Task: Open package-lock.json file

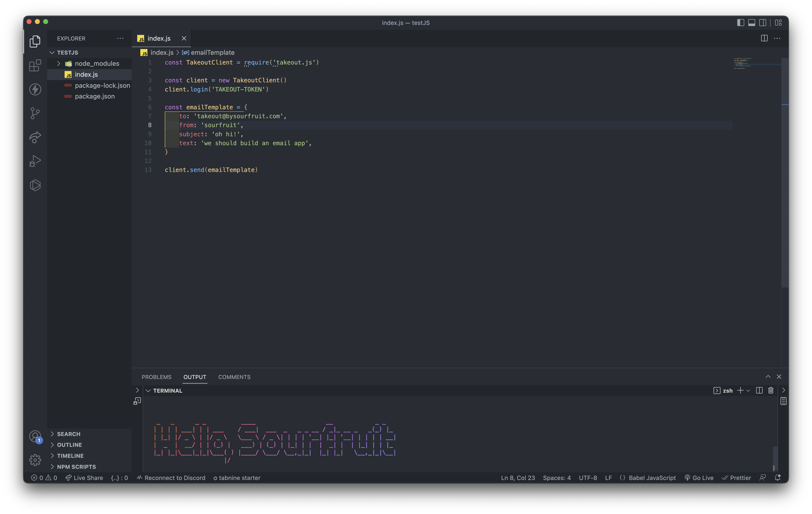Action: pyautogui.click(x=89, y=85)
